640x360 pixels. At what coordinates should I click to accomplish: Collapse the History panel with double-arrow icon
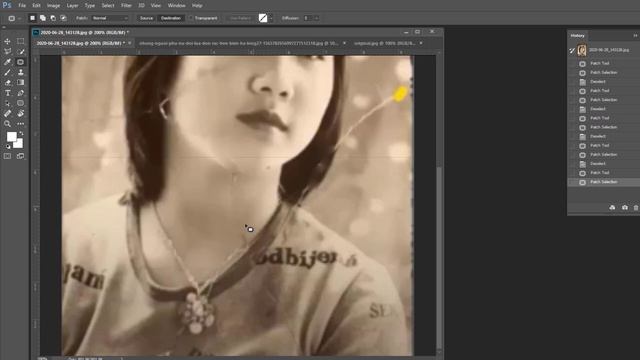pos(636,36)
